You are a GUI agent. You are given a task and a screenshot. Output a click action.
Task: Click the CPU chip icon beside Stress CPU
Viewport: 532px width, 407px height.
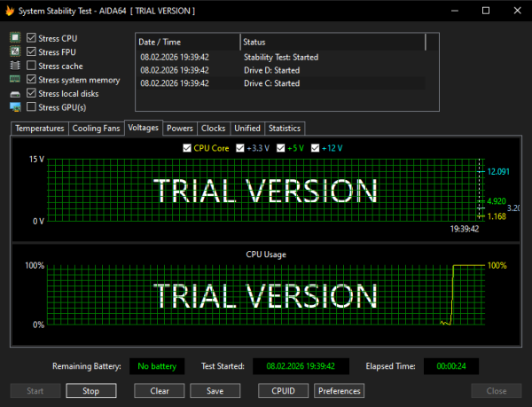(15, 37)
